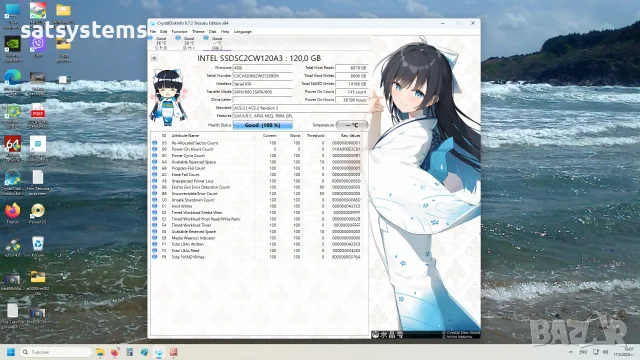Click status icon of Host Writes row
The width and height of the screenshot is (640, 360).
pyautogui.click(x=155, y=206)
